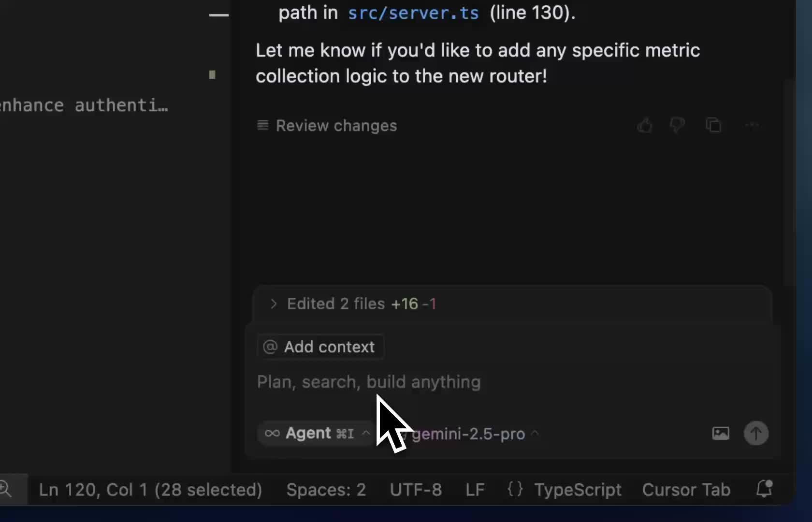Toggle Cursor Tab in the status bar

click(686, 490)
